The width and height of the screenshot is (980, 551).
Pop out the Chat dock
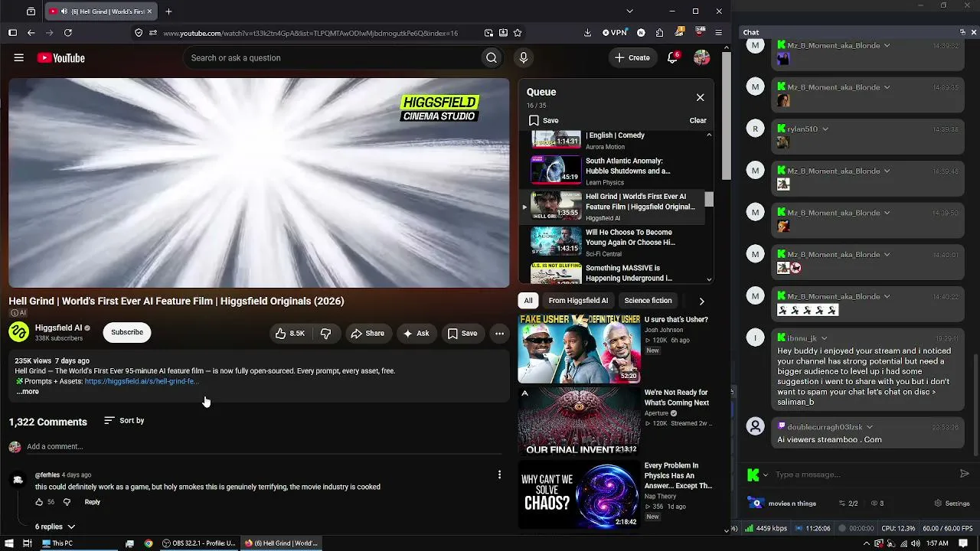962,32
